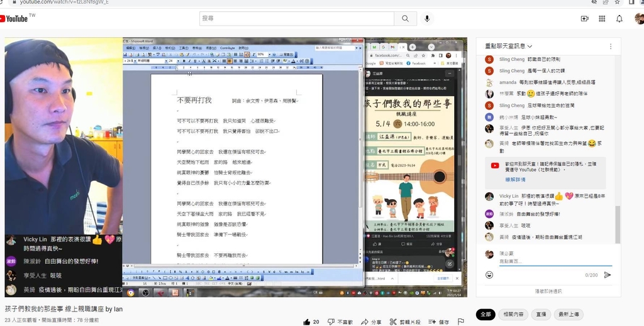Image resolution: width=644 pixels, height=326 pixels.
Task: Open the create video camera icon
Action: click(584, 18)
